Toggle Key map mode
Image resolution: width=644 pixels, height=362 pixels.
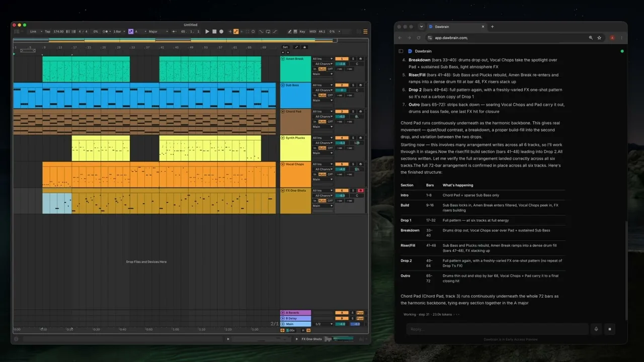coord(302,31)
